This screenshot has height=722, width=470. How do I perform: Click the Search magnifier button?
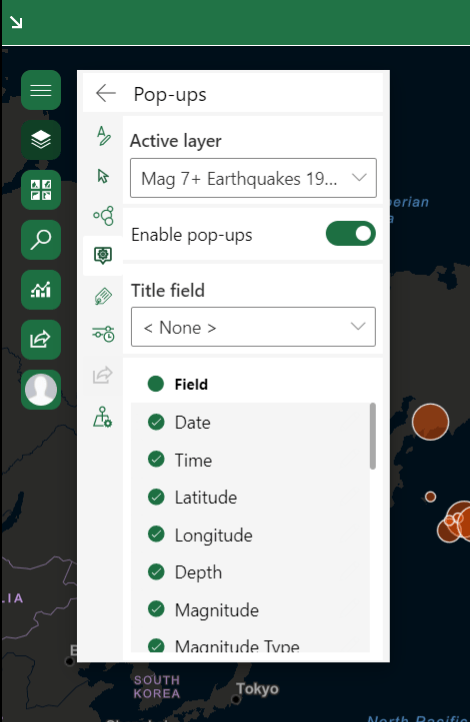41,239
